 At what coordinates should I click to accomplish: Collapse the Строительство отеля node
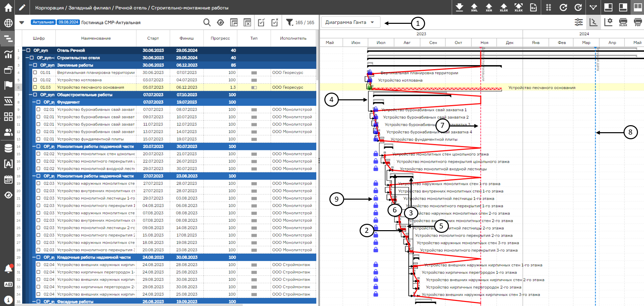(x=28, y=58)
